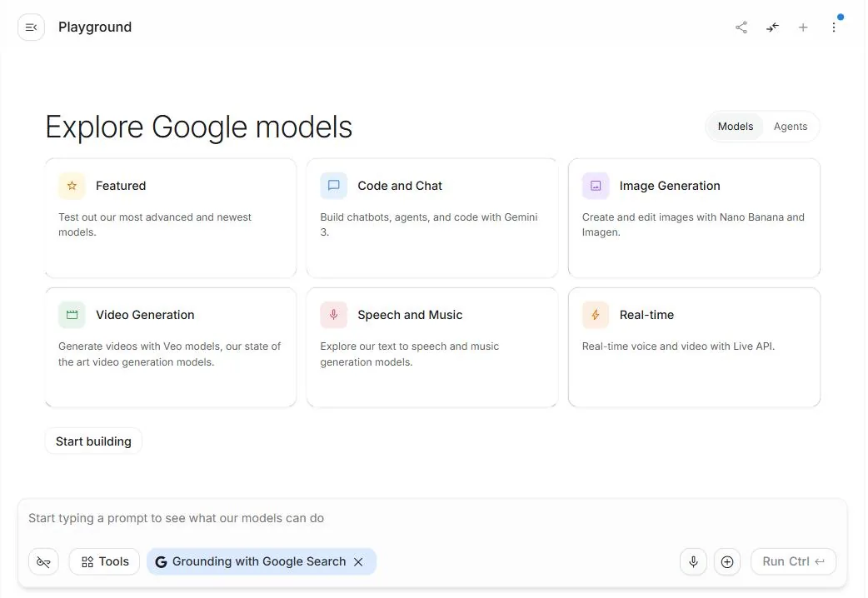Click text 'Explore our text to speech and music'
Screen dimensions: 868x598
(x=410, y=346)
